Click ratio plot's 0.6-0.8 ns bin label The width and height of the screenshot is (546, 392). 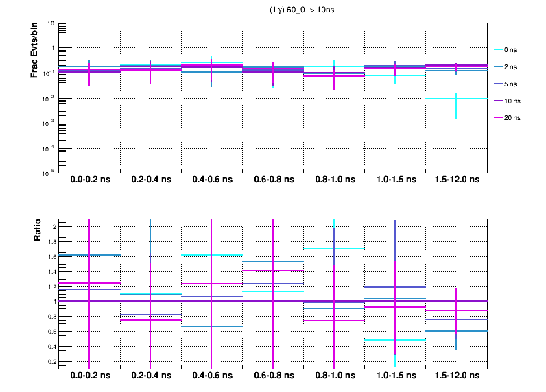point(272,376)
